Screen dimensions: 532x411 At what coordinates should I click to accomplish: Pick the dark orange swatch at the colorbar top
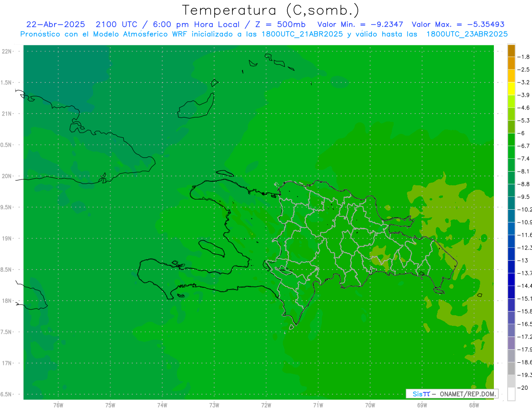[x=511, y=51]
